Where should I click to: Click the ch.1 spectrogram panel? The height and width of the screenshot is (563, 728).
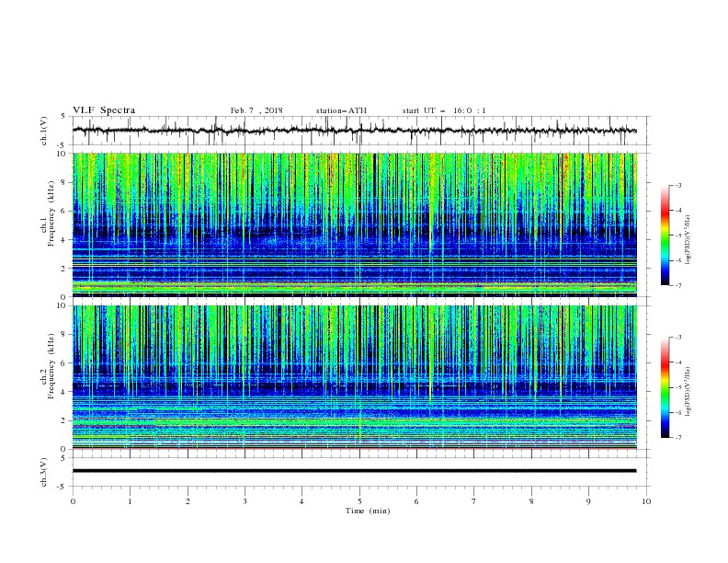(354, 224)
